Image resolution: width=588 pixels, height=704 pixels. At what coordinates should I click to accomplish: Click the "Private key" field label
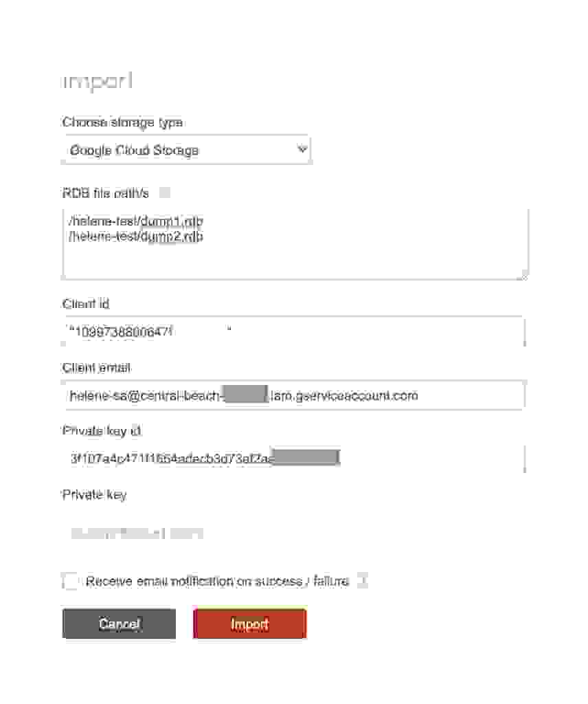(x=94, y=494)
